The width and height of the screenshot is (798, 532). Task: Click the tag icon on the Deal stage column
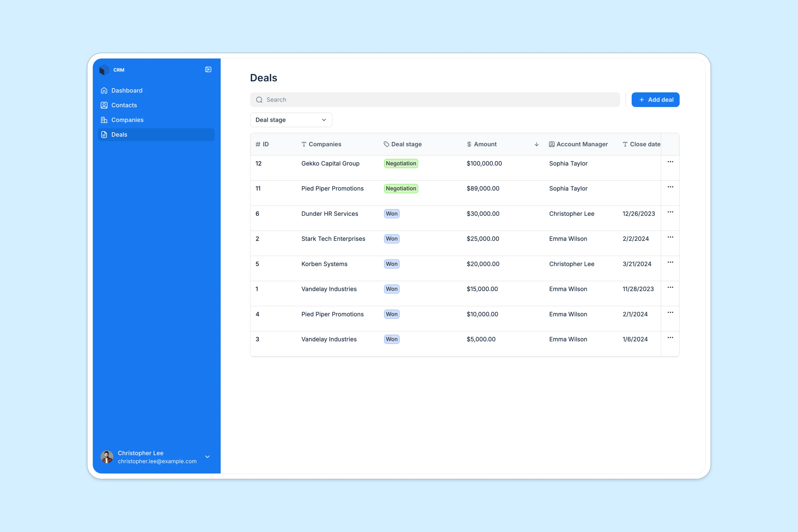pyautogui.click(x=386, y=144)
